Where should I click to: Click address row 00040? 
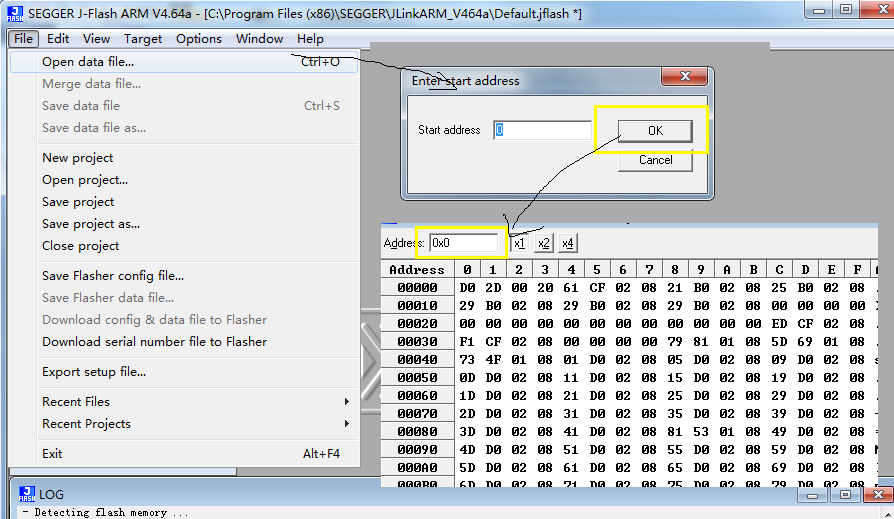click(x=417, y=359)
